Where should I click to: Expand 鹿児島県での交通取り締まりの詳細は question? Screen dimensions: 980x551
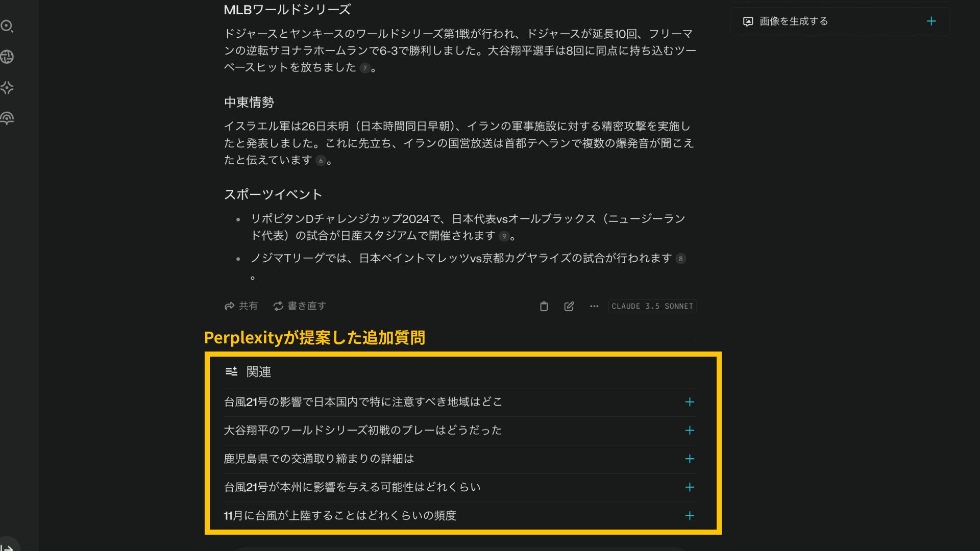690,459
